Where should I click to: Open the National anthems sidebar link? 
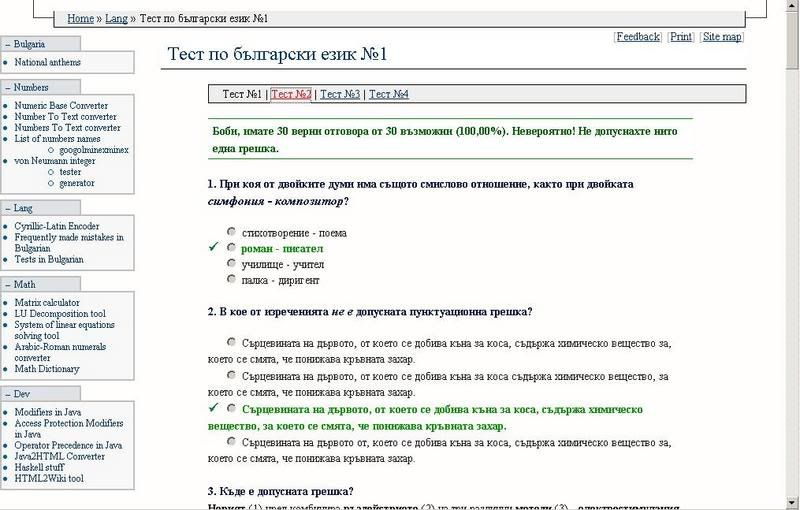[x=48, y=63]
